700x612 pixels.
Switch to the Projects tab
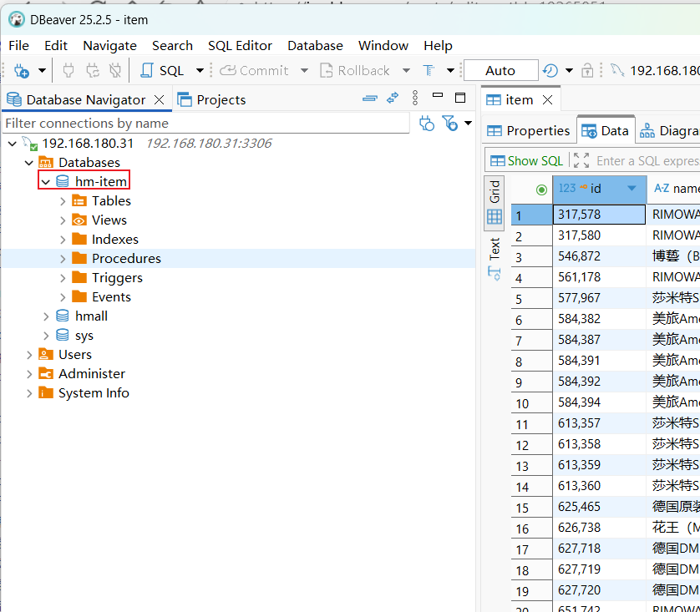point(212,100)
